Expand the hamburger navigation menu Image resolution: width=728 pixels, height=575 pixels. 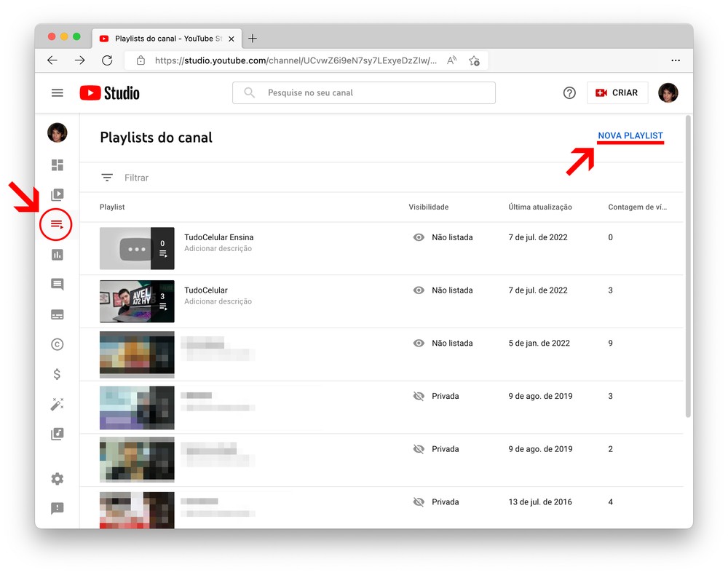pyautogui.click(x=58, y=93)
